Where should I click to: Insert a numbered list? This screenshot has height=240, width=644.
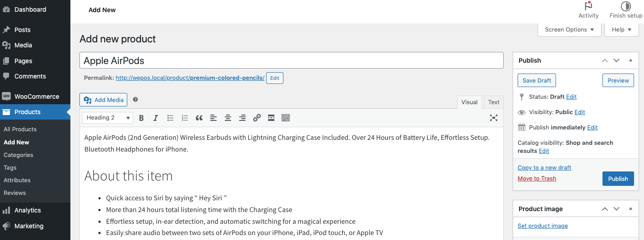[x=185, y=118]
